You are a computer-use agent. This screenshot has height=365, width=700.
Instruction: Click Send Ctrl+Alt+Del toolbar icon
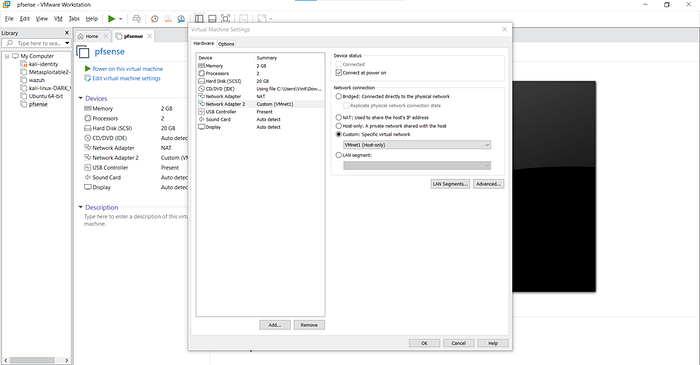click(137, 19)
